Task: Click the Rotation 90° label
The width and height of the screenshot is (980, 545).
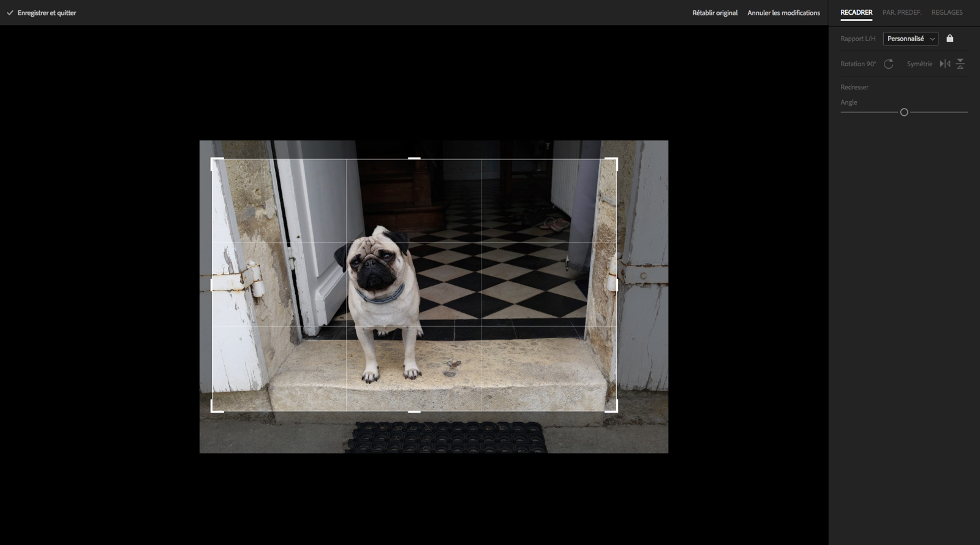Action: point(858,64)
